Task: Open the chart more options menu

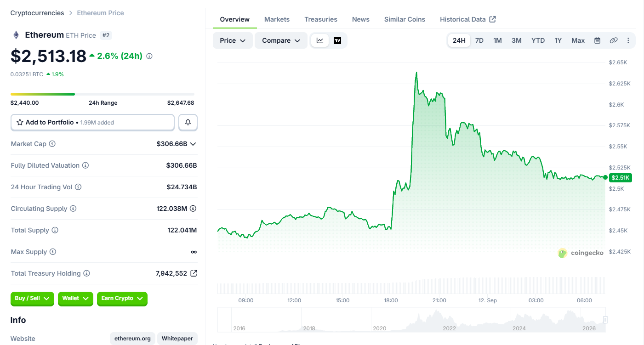Action: coord(628,40)
